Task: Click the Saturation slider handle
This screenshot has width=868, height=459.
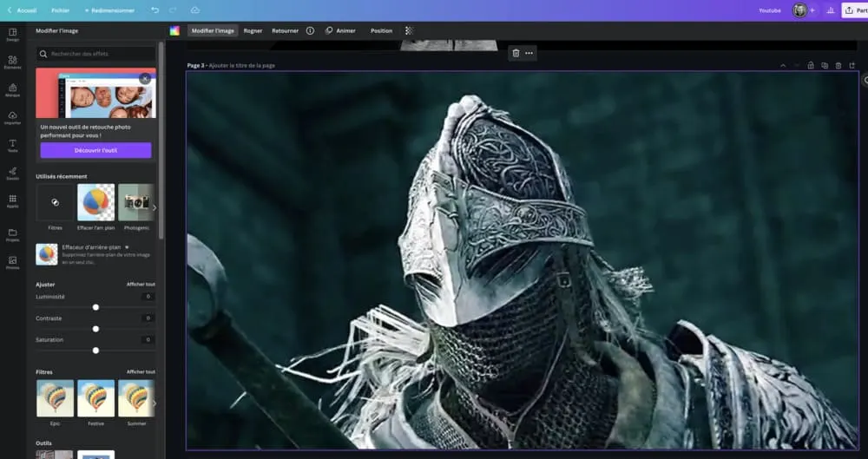Action: tap(95, 351)
